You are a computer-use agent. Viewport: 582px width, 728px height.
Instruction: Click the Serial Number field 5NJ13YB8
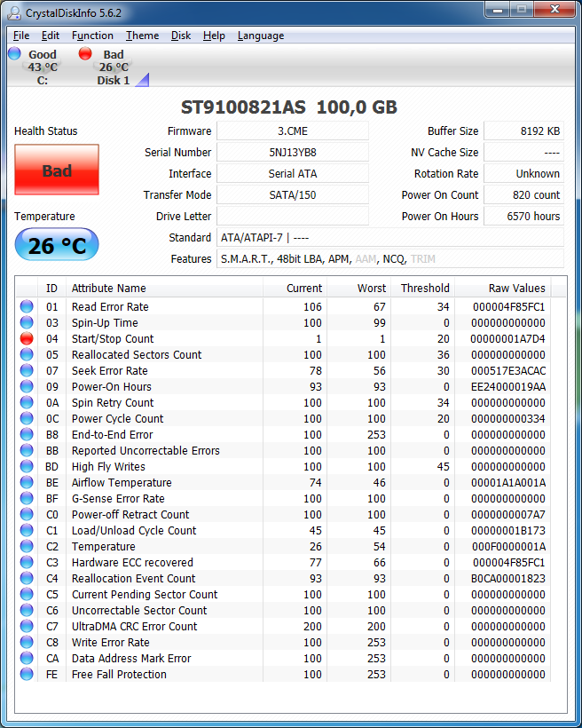pos(293,153)
